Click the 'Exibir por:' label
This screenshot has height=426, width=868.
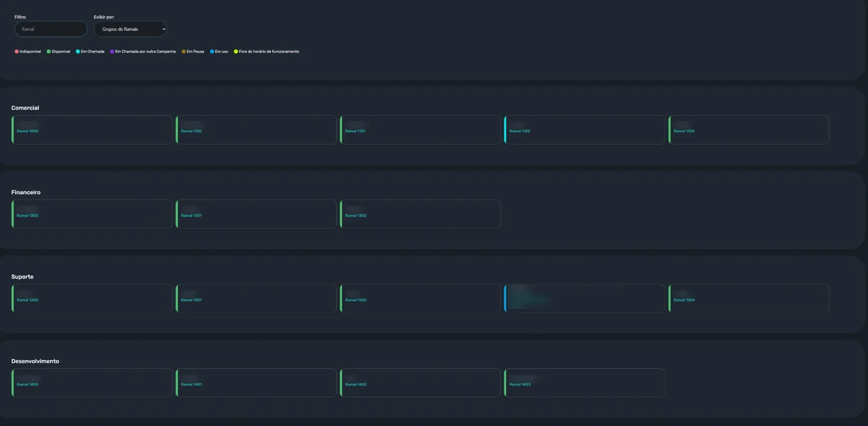click(104, 17)
